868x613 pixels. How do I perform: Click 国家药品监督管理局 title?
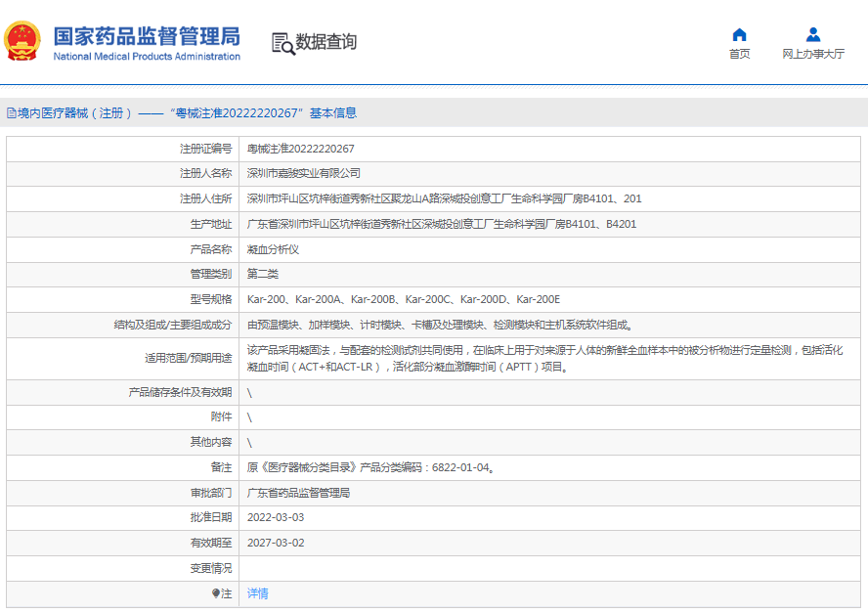click(x=147, y=36)
